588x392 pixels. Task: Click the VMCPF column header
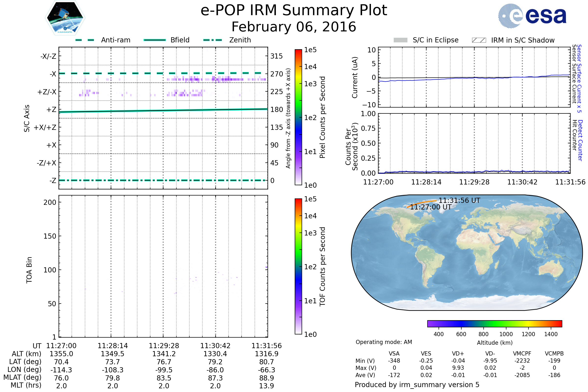click(522, 354)
